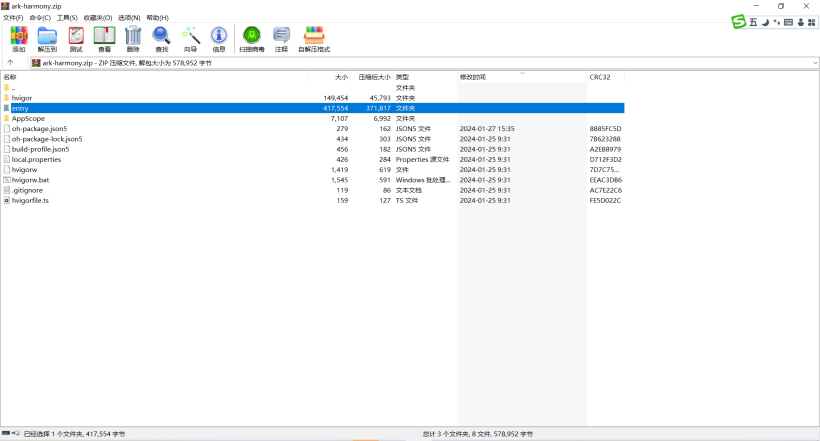Image resolution: width=820 pixels, height=441 pixels.
Task: Click the 删除 (Delete) trash icon
Action: (133, 38)
